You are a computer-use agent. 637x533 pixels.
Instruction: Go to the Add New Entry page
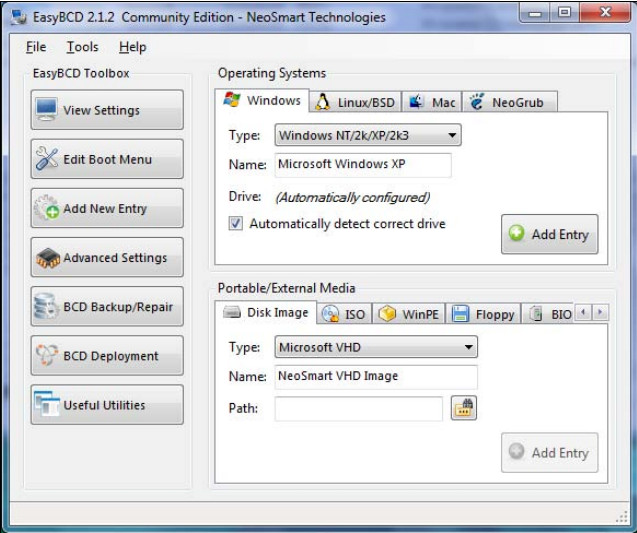click(107, 208)
